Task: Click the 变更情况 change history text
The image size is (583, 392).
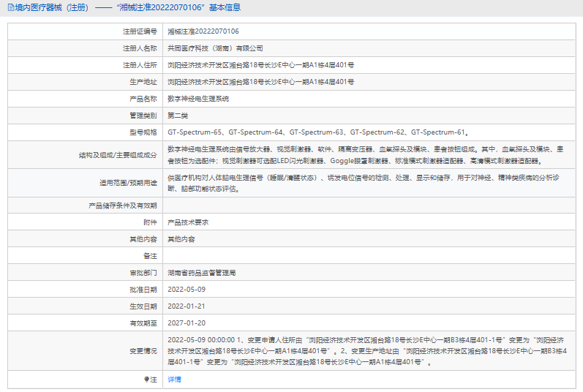Action: click(x=367, y=351)
